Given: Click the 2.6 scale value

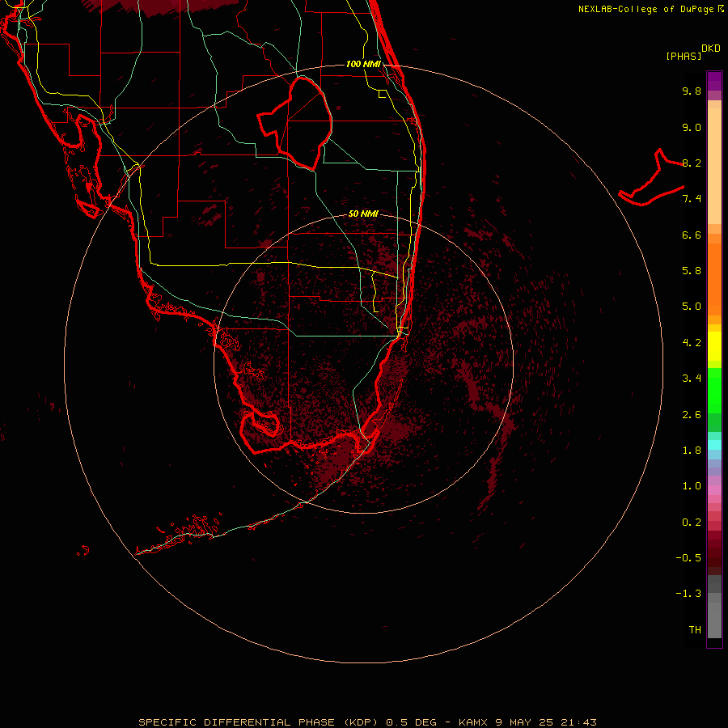Looking at the screenshot, I should pos(692,415).
